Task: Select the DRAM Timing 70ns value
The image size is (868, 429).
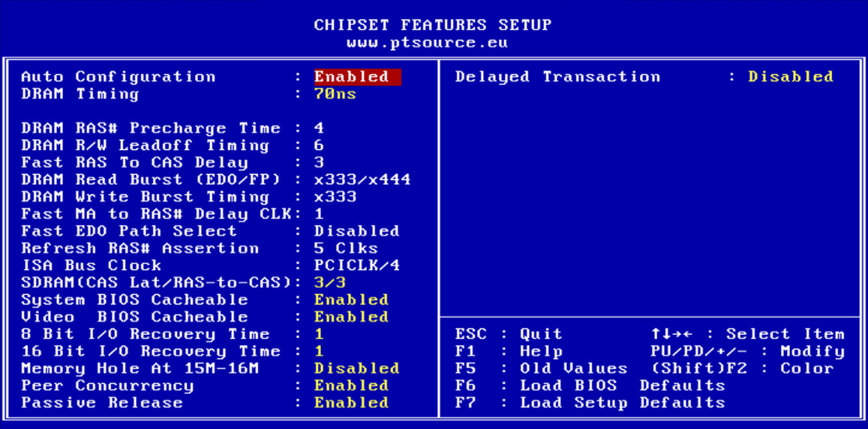Action: [335, 94]
